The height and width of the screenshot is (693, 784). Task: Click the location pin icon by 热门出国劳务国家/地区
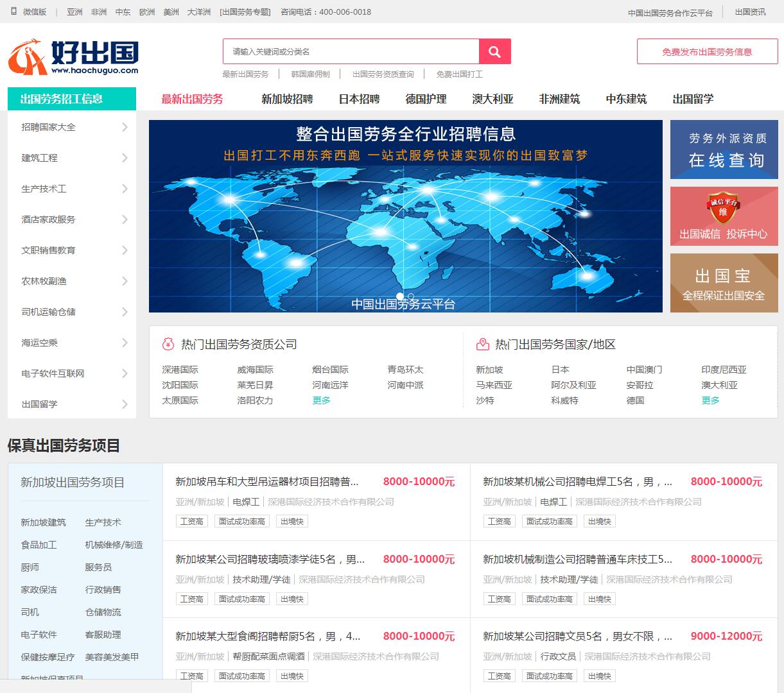[482, 344]
